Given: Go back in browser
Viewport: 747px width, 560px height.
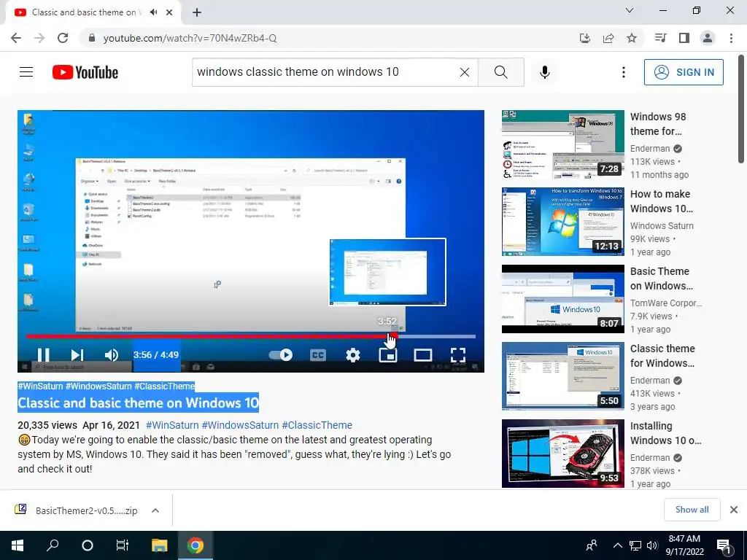Looking at the screenshot, I should pyautogui.click(x=16, y=38).
